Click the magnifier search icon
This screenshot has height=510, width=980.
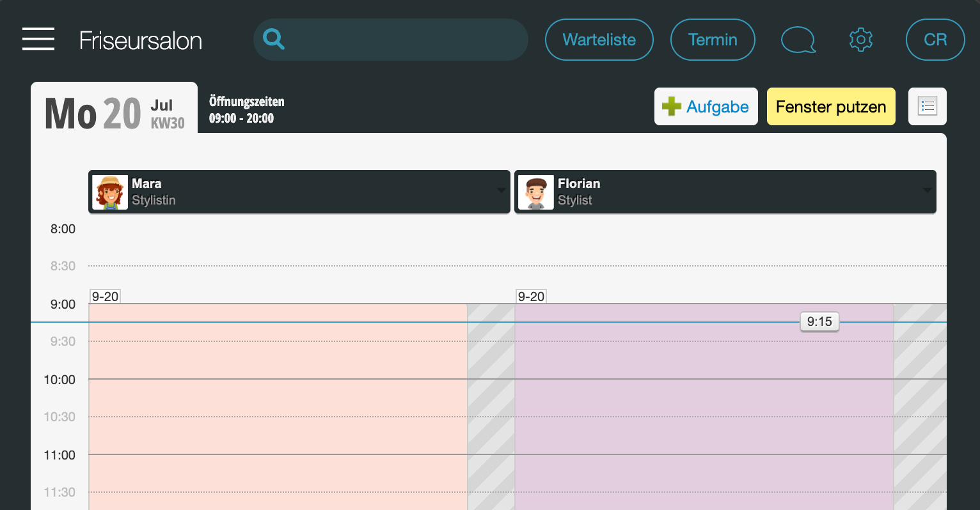pos(274,39)
